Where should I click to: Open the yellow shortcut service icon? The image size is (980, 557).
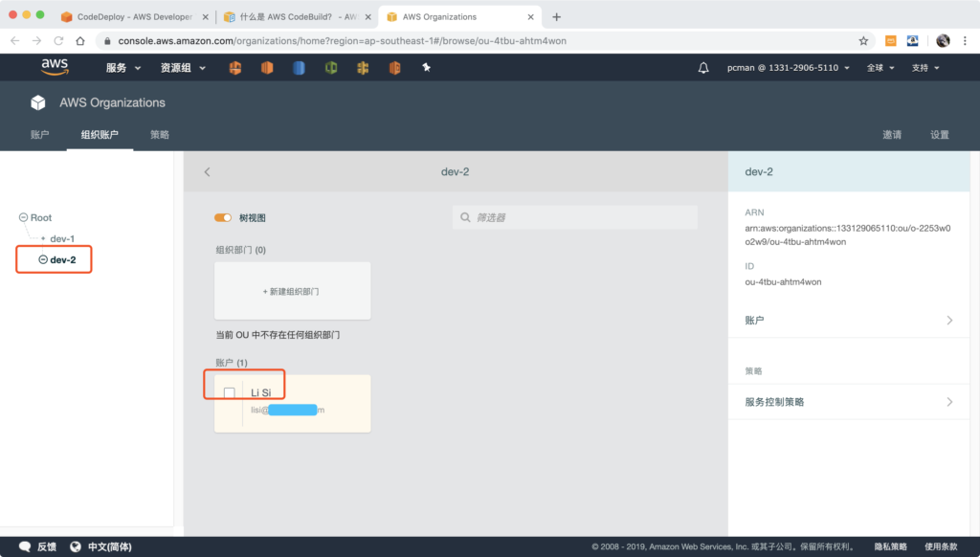pos(363,68)
